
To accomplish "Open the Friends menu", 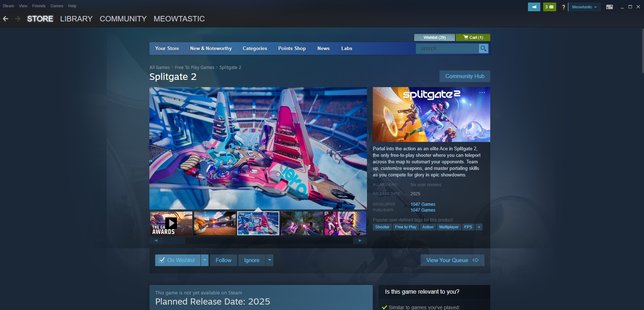I will tap(39, 6).
